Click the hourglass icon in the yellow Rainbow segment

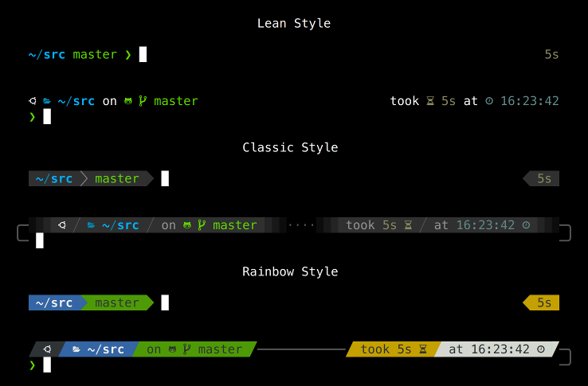click(424, 349)
